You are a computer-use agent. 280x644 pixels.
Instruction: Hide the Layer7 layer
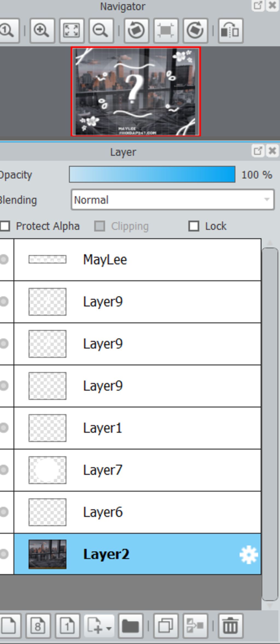point(4,470)
